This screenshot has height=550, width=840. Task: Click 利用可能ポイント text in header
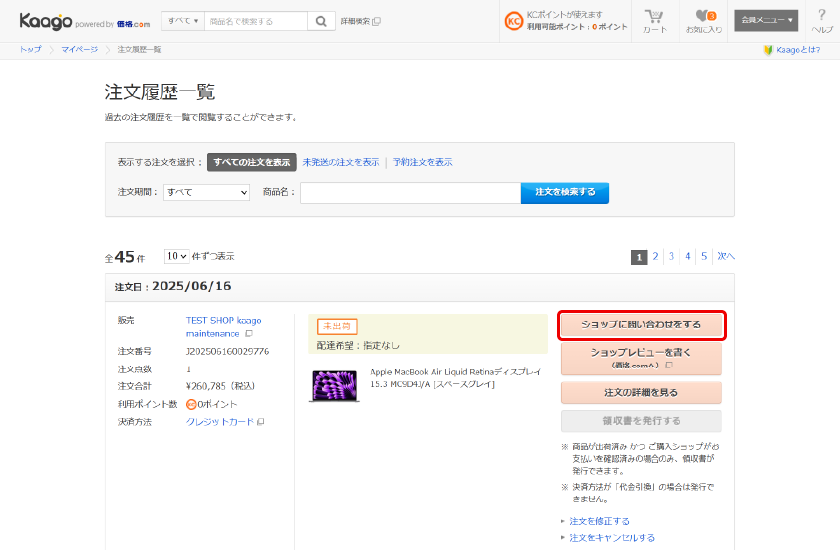tap(577, 27)
